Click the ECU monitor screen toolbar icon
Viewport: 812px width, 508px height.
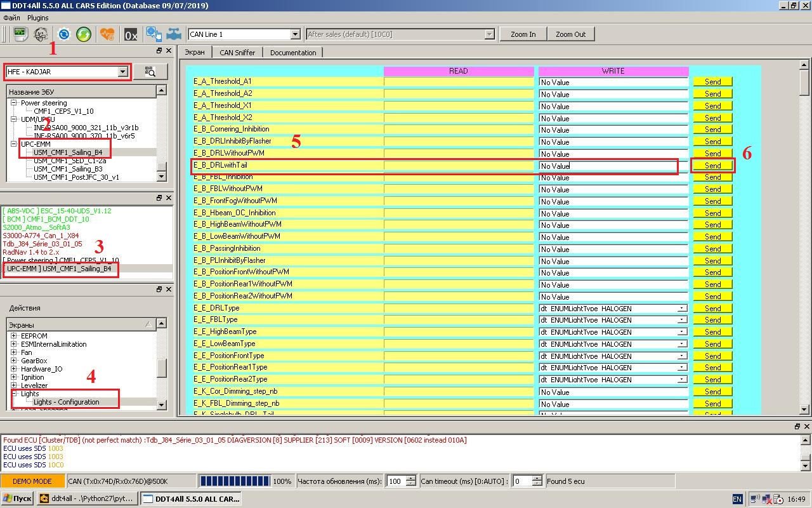20,34
